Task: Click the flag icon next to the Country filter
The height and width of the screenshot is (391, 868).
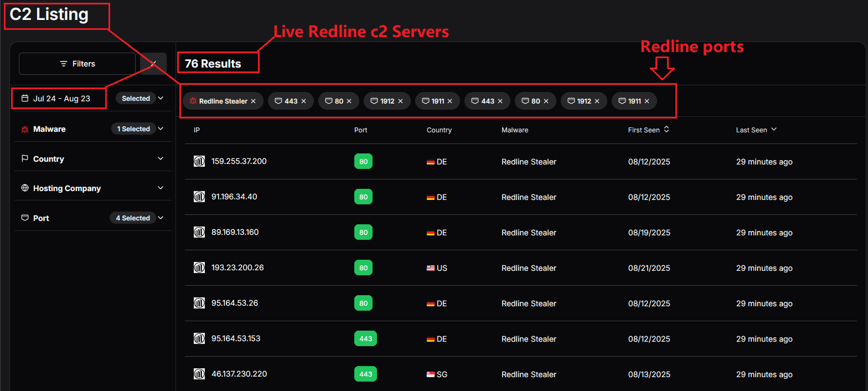Action: click(x=25, y=159)
